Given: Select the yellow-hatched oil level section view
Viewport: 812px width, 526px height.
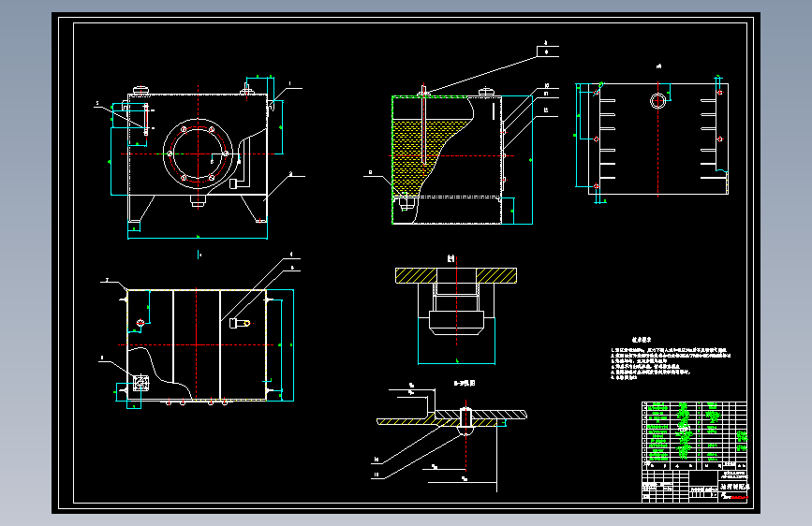Looking at the screenshot, I should [461, 155].
